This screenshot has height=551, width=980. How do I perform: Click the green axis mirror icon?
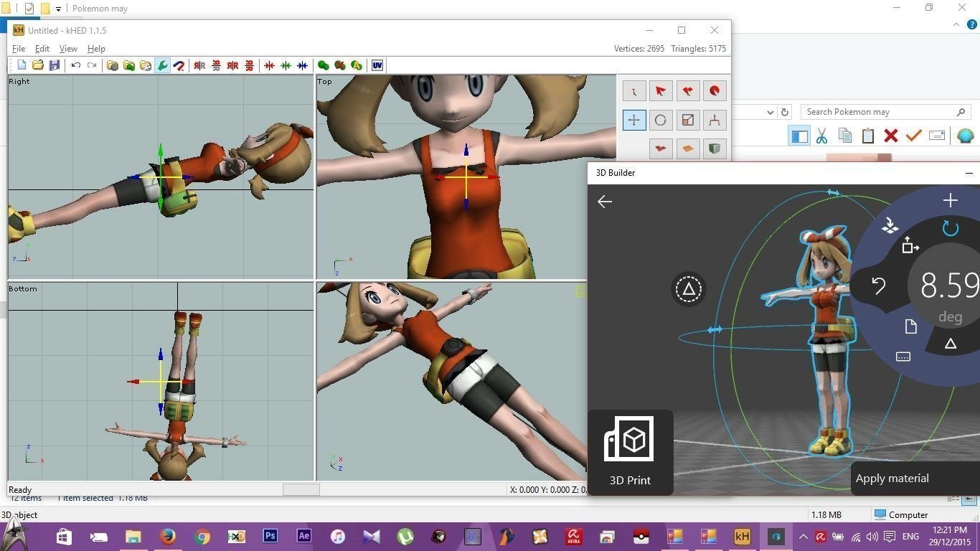pyautogui.click(x=286, y=65)
